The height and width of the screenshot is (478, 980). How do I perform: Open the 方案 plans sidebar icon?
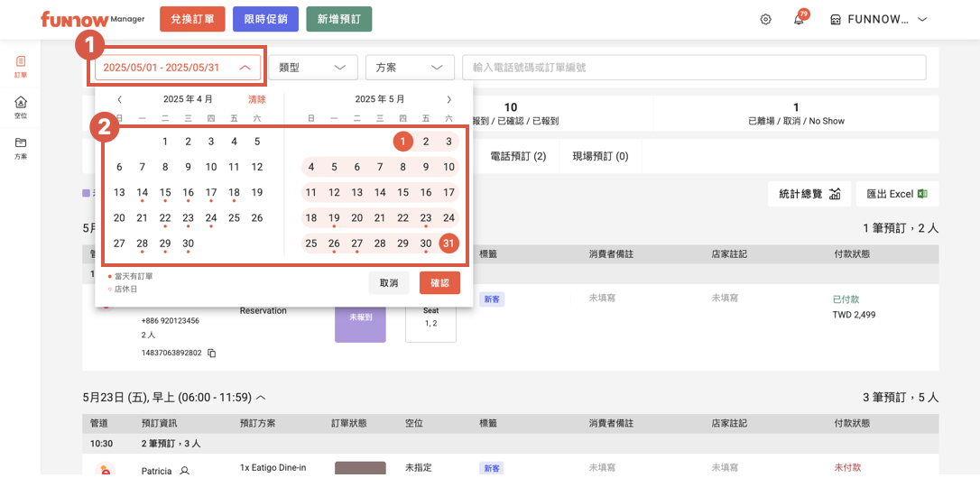[20, 147]
